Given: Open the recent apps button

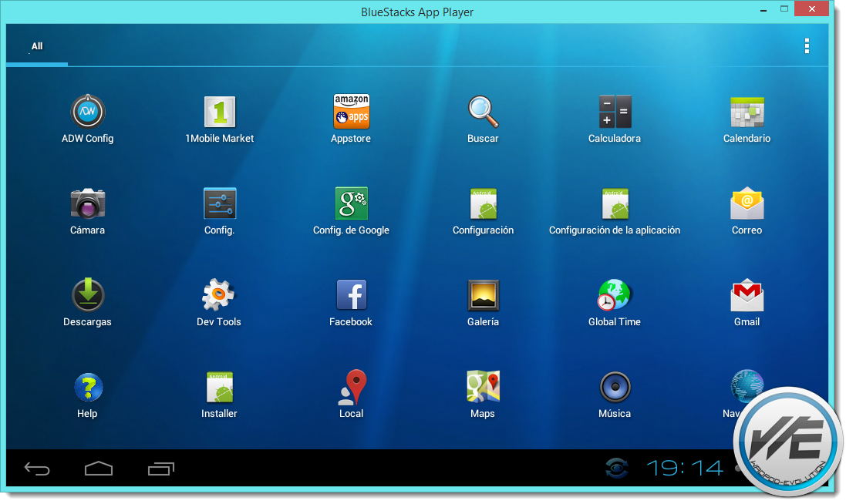Looking at the screenshot, I should coord(160,469).
